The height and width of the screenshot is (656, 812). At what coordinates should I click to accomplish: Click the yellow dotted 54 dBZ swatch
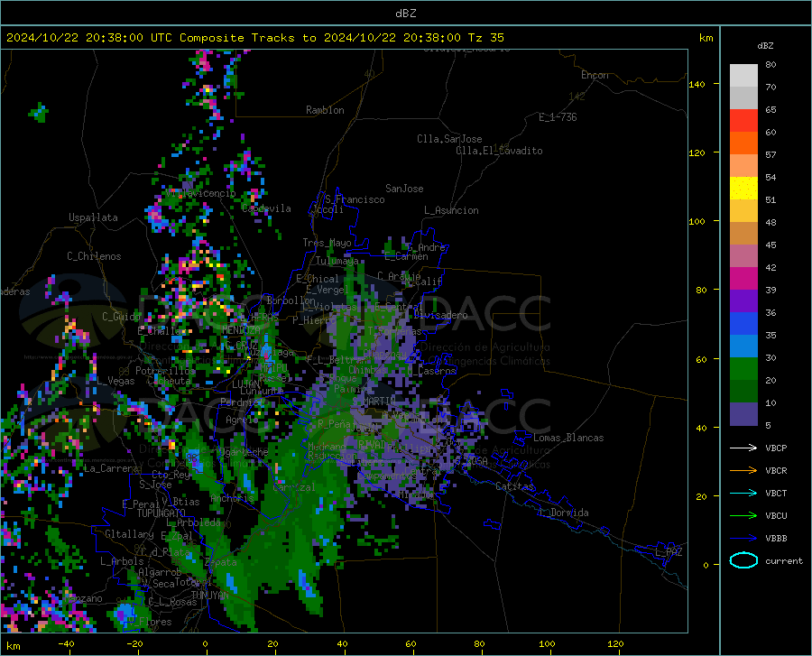click(x=743, y=188)
